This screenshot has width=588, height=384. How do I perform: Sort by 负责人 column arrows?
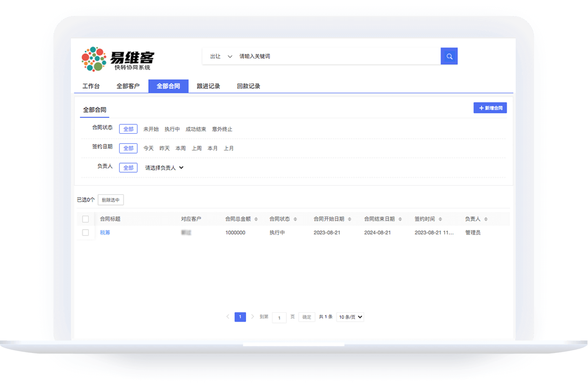pyautogui.click(x=486, y=219)
